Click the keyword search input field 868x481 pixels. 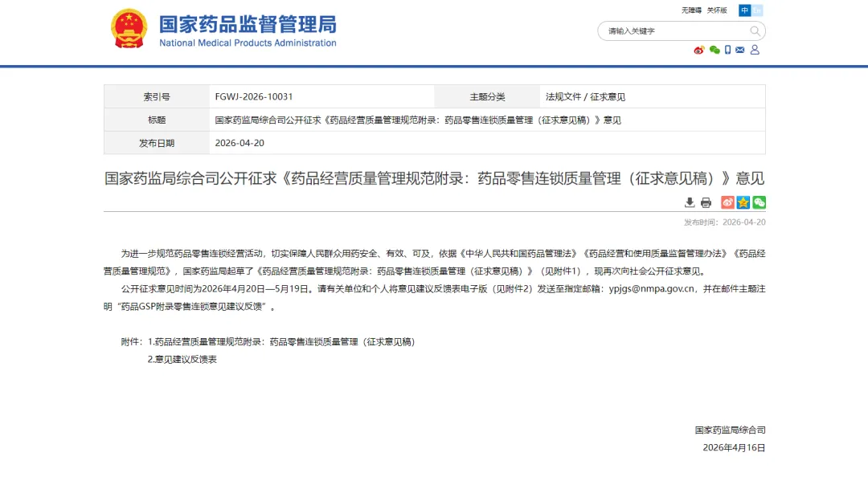[x=667, y=31]
